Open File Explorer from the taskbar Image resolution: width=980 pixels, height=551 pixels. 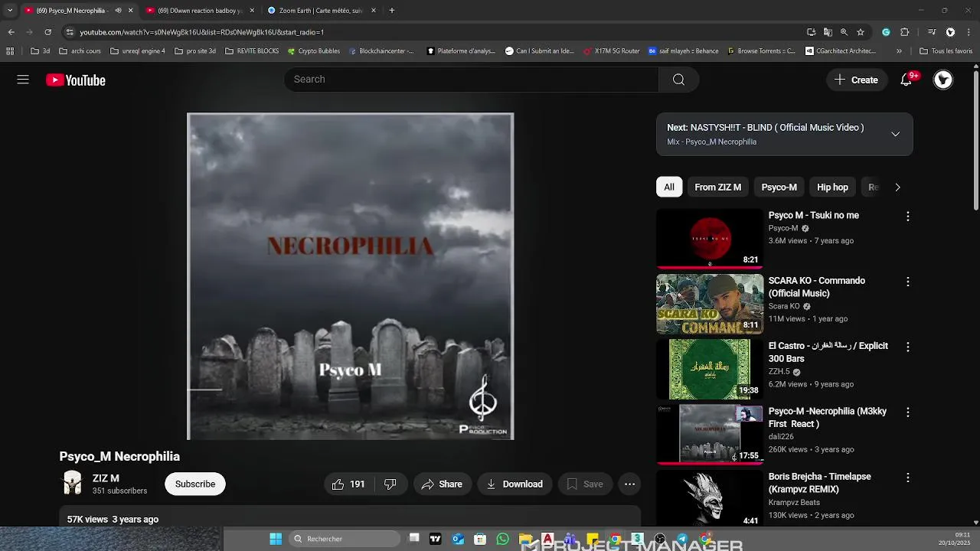[x=525, y=539]
